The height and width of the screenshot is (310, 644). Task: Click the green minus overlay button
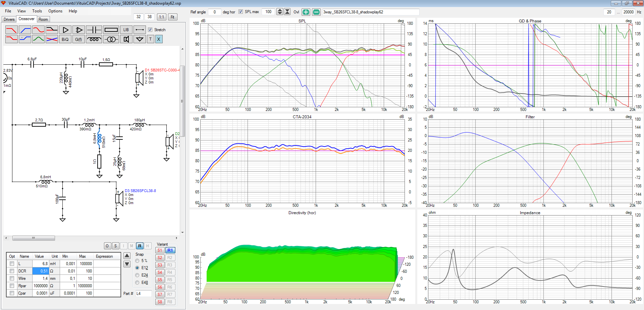(316, 12)
